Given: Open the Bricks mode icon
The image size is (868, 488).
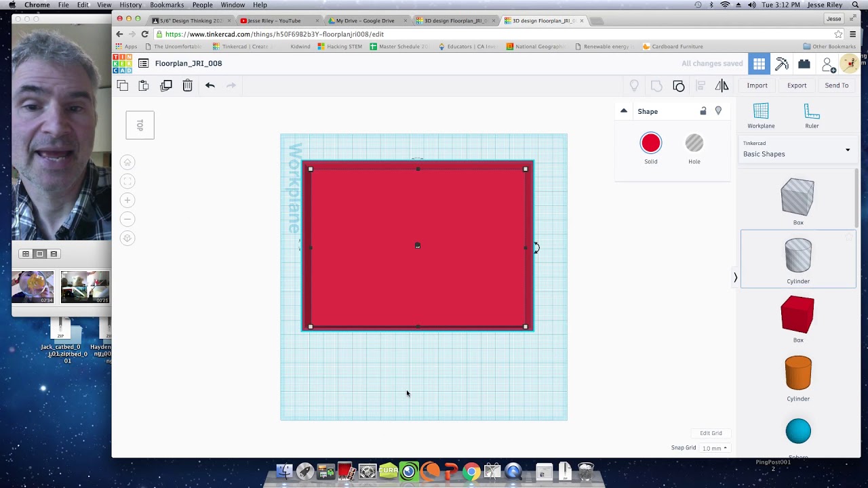Looking at the screenshot, I should tap(804, 64).
